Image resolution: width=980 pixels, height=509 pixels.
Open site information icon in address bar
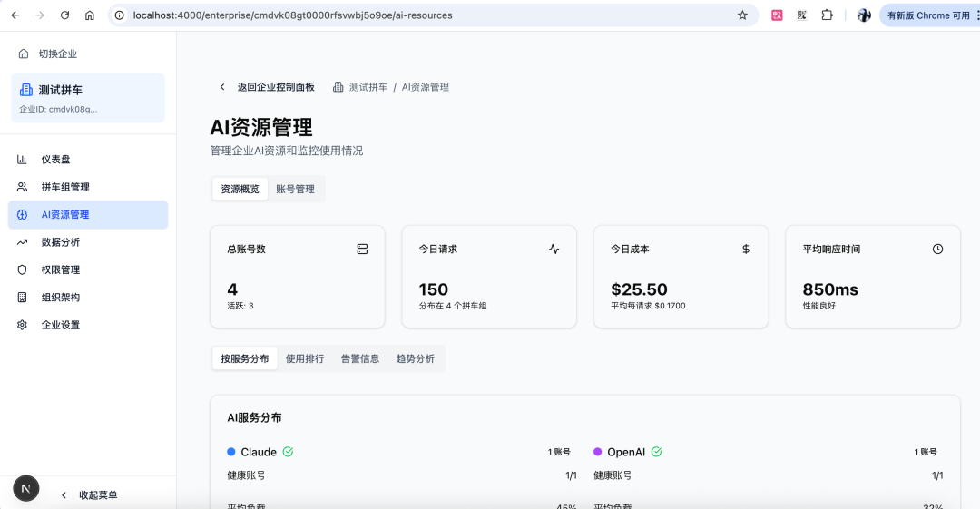[120, 15]
